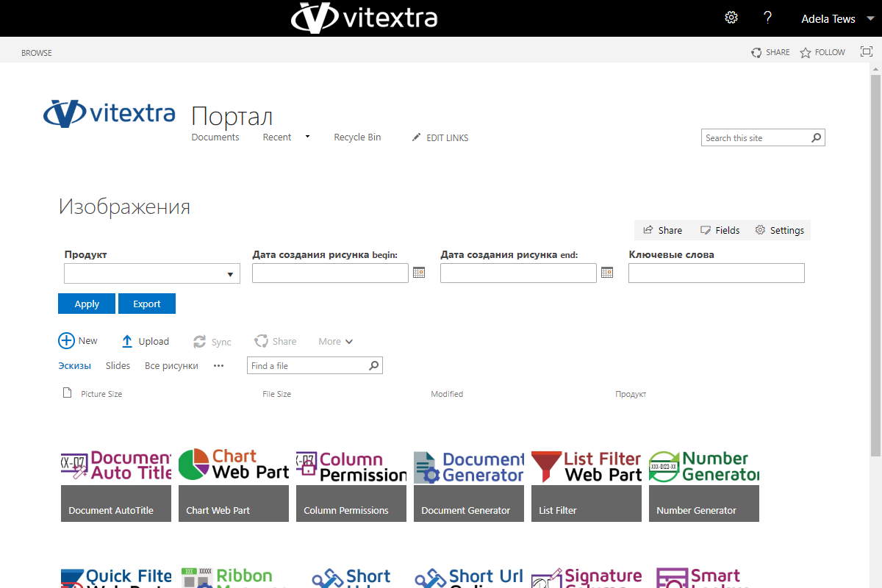
Task: Open the Продукт filter dropdown
Action: [x=152, y=273]
